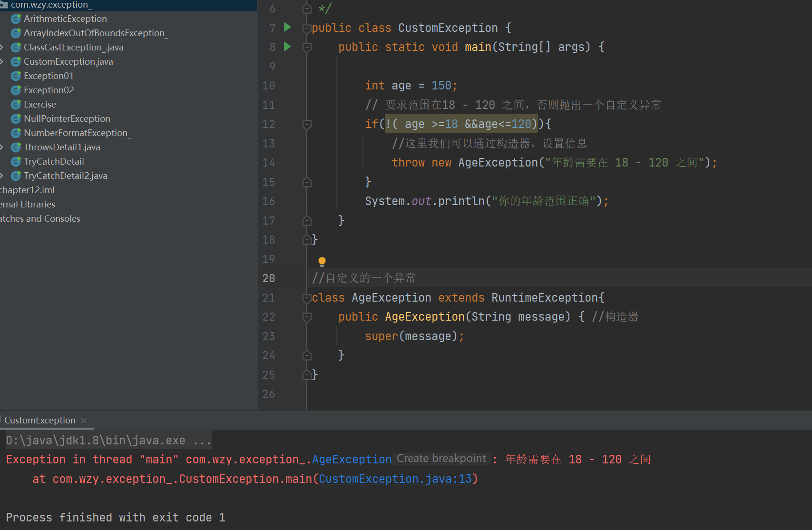Select NullPointerException_ in project tree
The height and width of the screenshot is (530, 812).
69,119
